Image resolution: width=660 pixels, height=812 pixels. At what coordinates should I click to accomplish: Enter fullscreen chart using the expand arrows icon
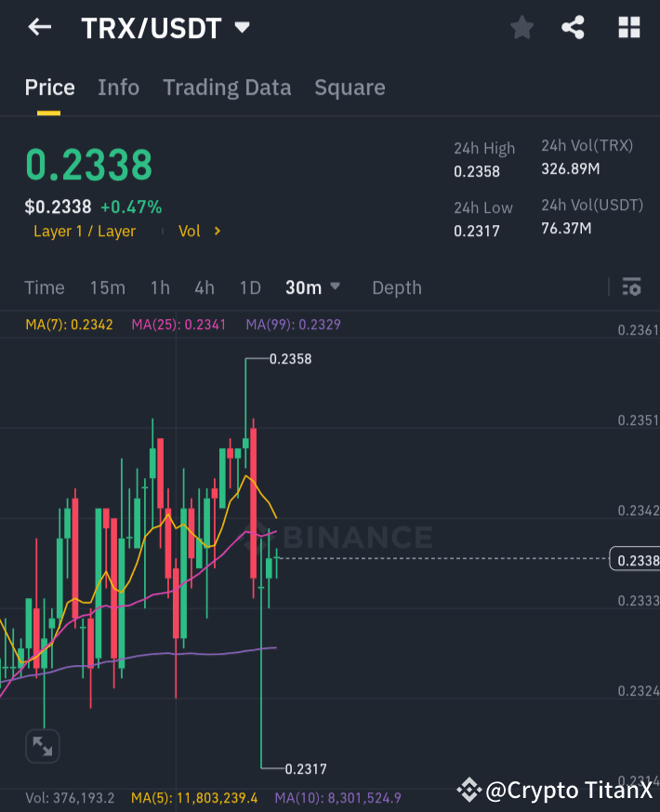41,746
